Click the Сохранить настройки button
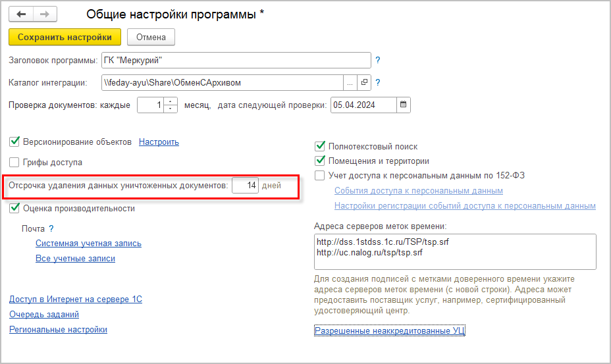Image resolution: width=611 pixels, height=364 pixels. [65, 37]
